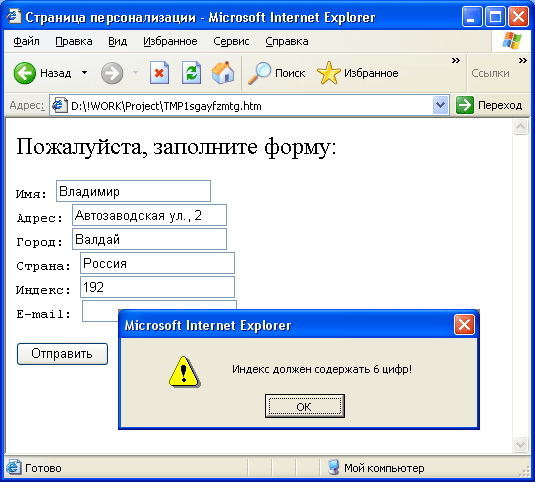Image resolution: width=535 pixels, height=482 pixels.
Task: Expand hidden toolbar buttons chevron next to Избранное
Action: [x=456, y=61]
